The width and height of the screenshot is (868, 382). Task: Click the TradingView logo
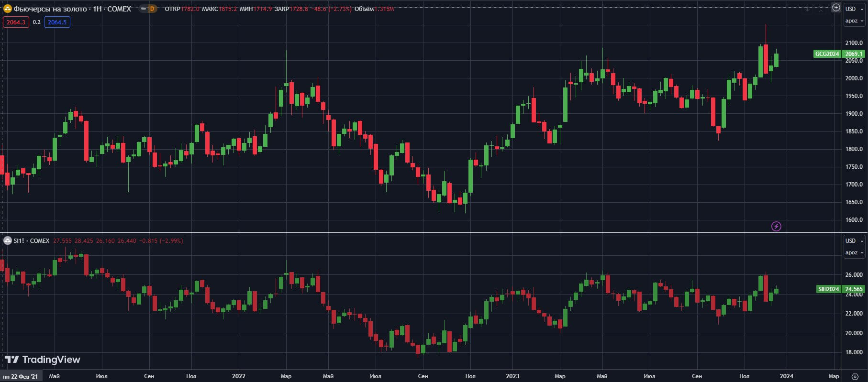tap(43, 360)
